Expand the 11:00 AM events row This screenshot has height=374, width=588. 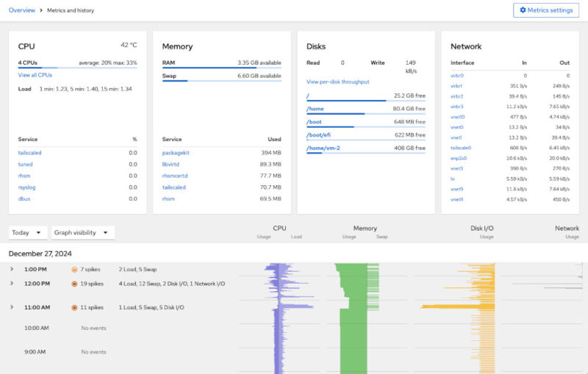(12, 307)
